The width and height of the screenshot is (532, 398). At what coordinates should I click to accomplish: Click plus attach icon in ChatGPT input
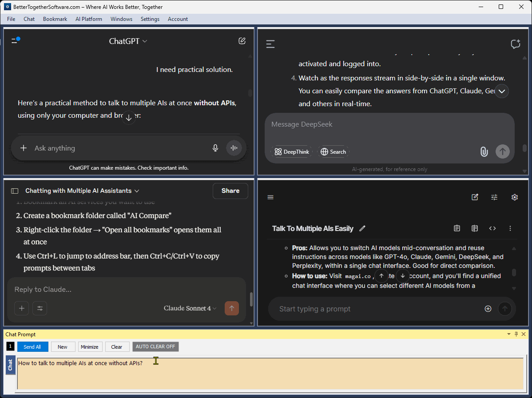[24, 148]
